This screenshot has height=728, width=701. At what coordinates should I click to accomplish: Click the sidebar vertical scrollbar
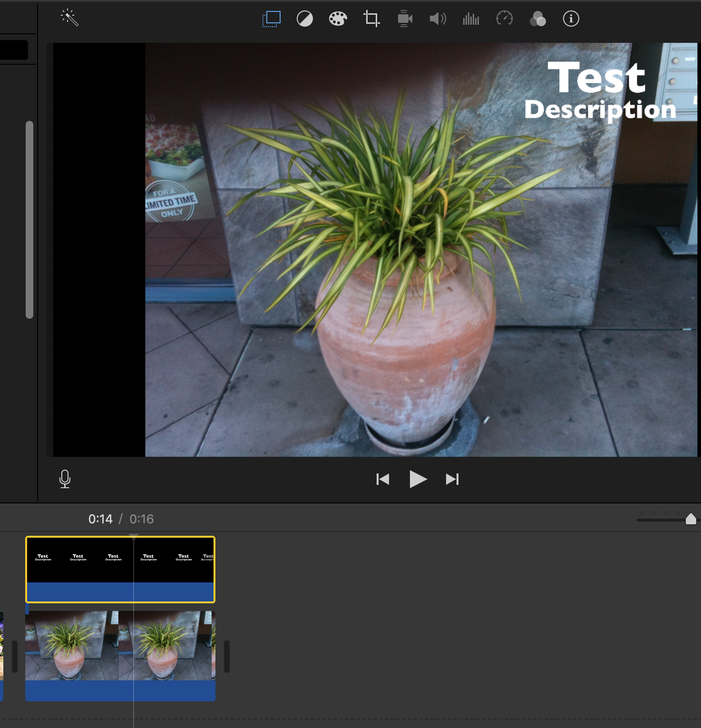pos(29,220)
